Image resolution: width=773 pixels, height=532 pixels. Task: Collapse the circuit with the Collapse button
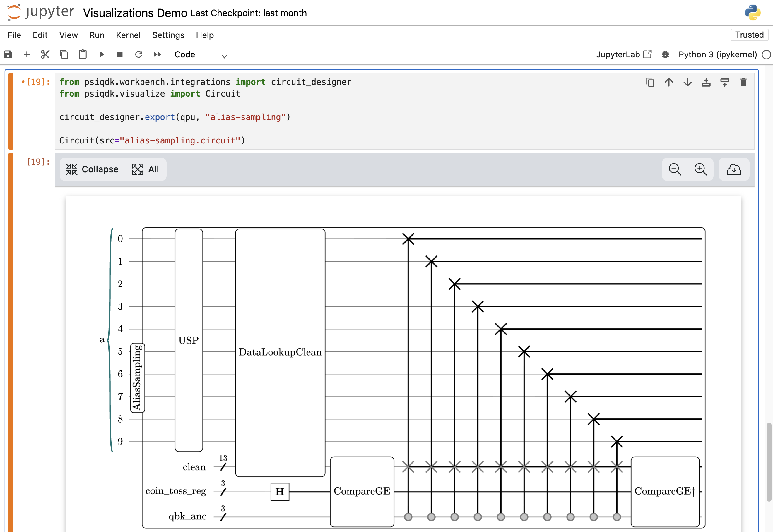[92, 169]
